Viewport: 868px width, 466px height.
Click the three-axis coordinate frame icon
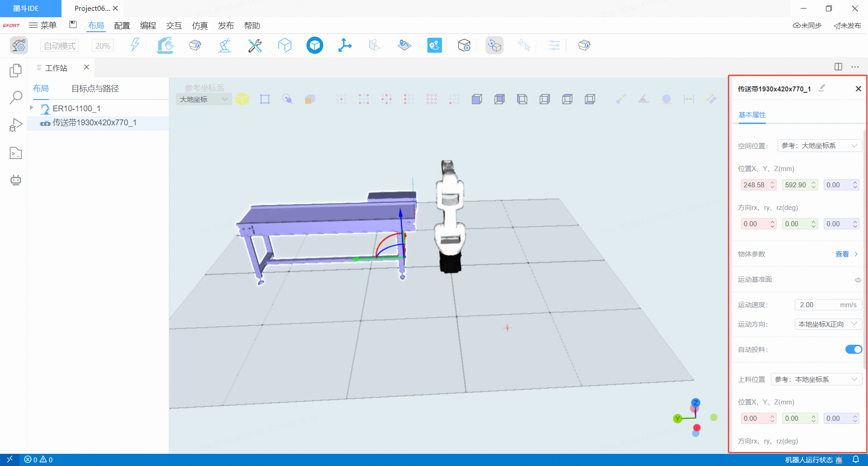pyautogui.click(x=345, y=45)
